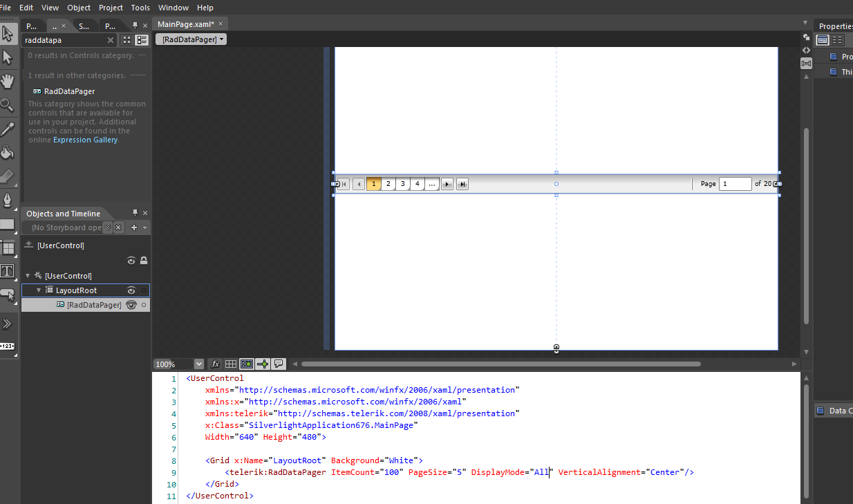Collapse the LayoutRoot tree node
853x504 pixels.
click(39, 290)
